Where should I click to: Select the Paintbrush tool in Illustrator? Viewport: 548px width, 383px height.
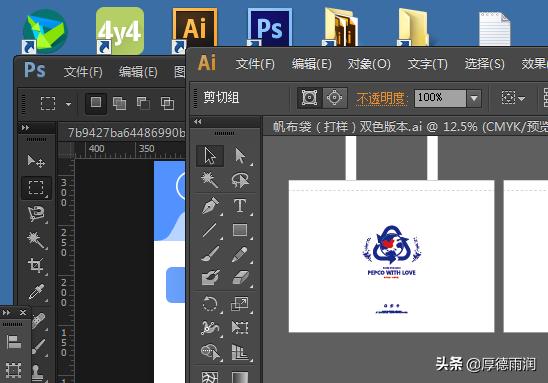210,254
